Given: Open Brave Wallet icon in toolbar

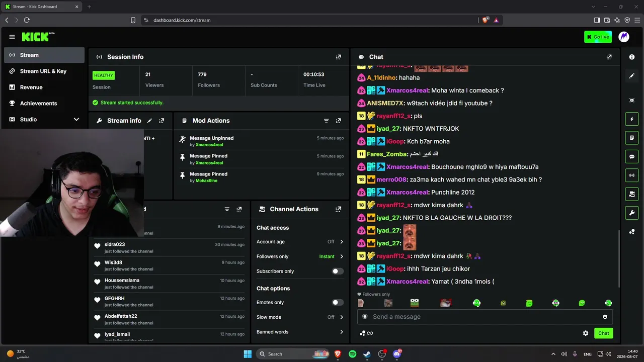Looking at the screenshot, I should pos(607,20).
